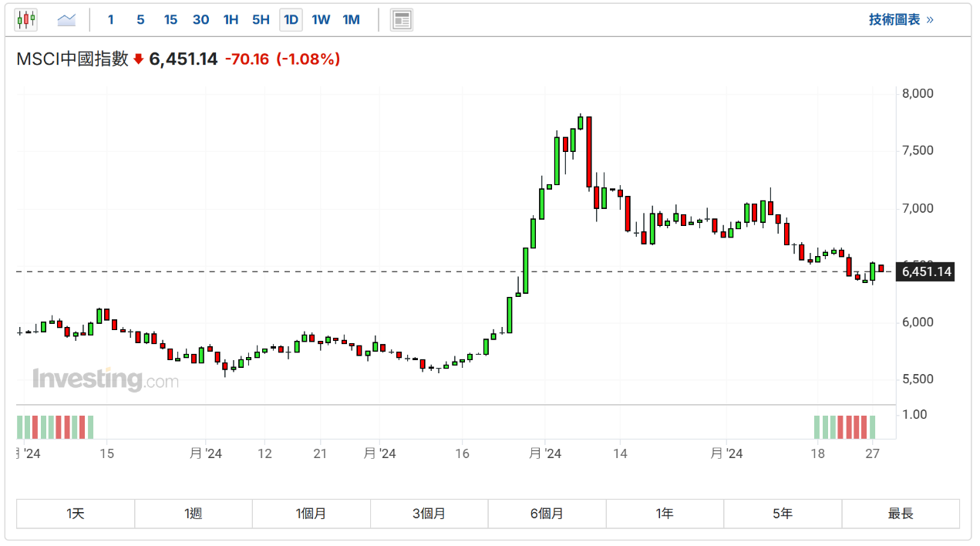Change interval to 1W weekly
Viewport: 980px width, 546px height.
tap(321, 19)
